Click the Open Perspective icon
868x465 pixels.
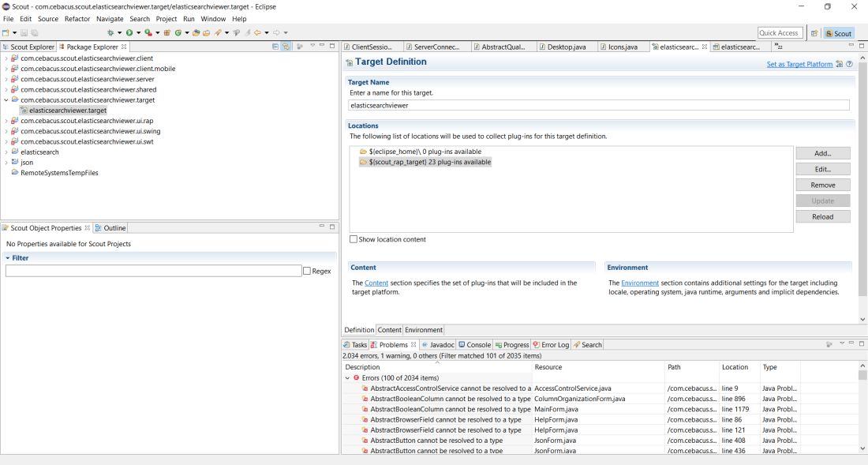click(x=814, y=33)
